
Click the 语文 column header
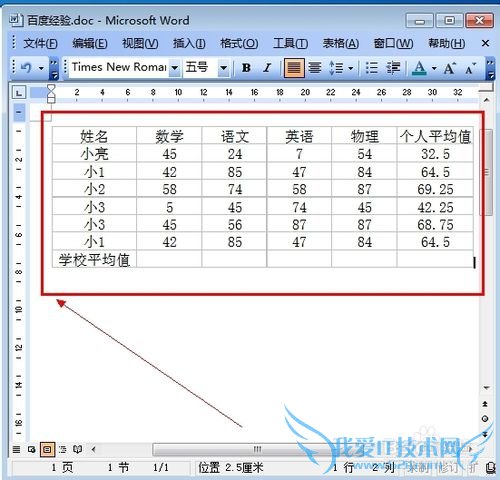[235, 136]
